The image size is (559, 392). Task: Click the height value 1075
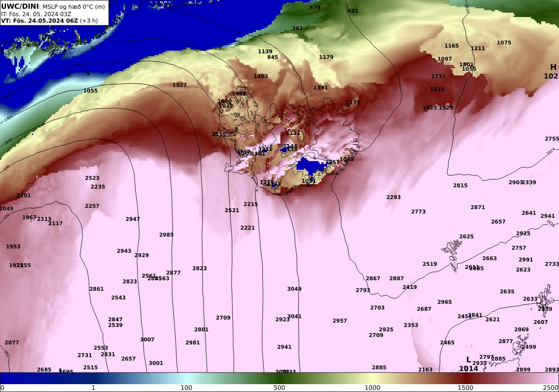(504, 43)
